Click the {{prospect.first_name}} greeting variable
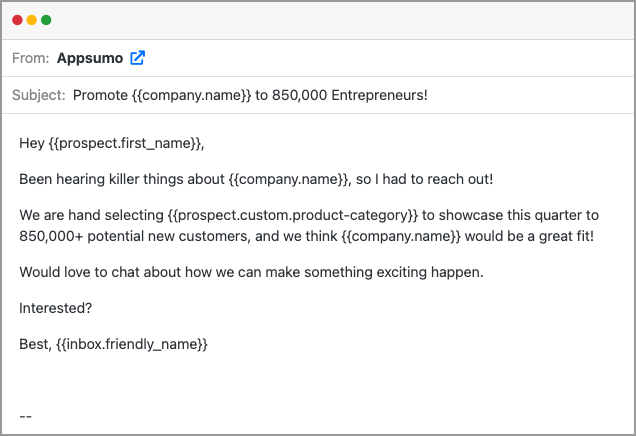 tap(125, 143)
